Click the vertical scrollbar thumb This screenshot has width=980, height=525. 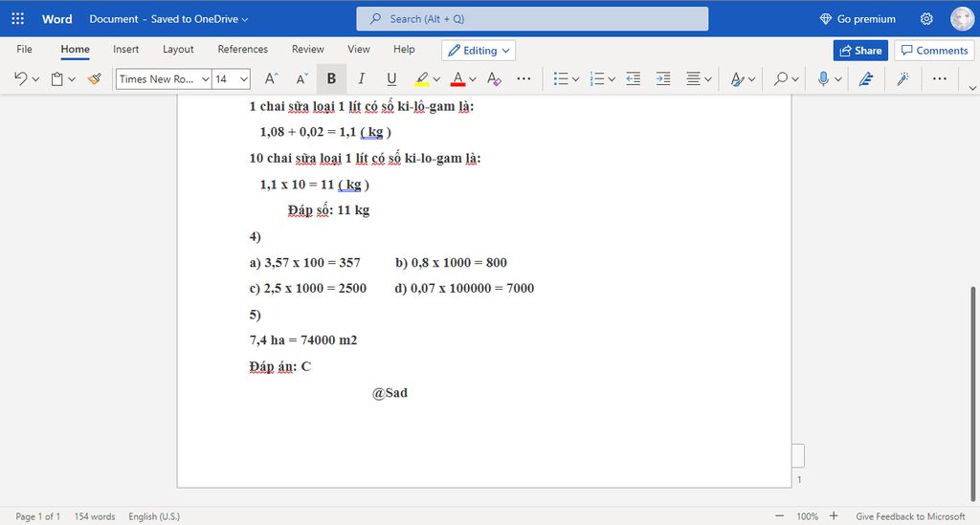(972, 393)
